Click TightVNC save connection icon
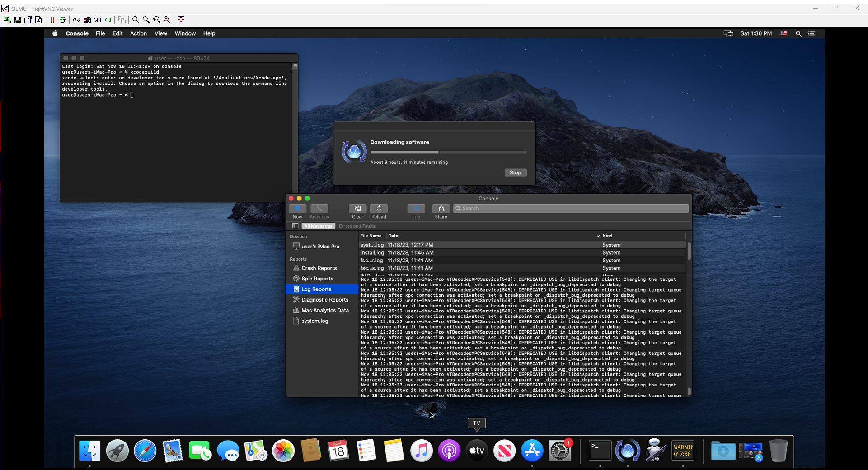 18,20
